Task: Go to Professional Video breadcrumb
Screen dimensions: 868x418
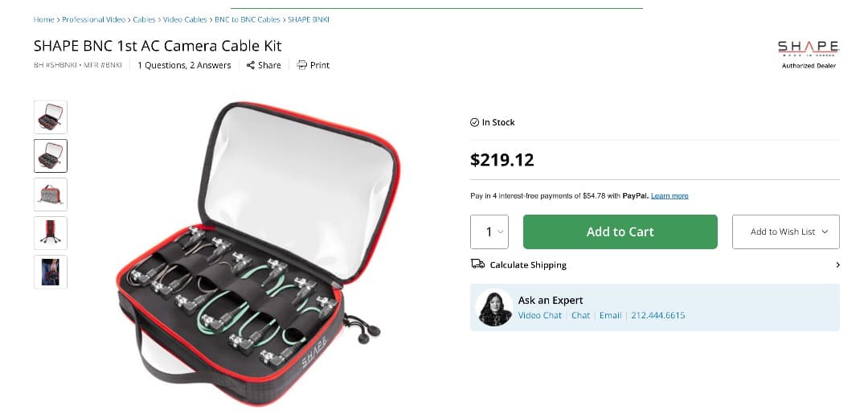Action: (x=94, y=19)
